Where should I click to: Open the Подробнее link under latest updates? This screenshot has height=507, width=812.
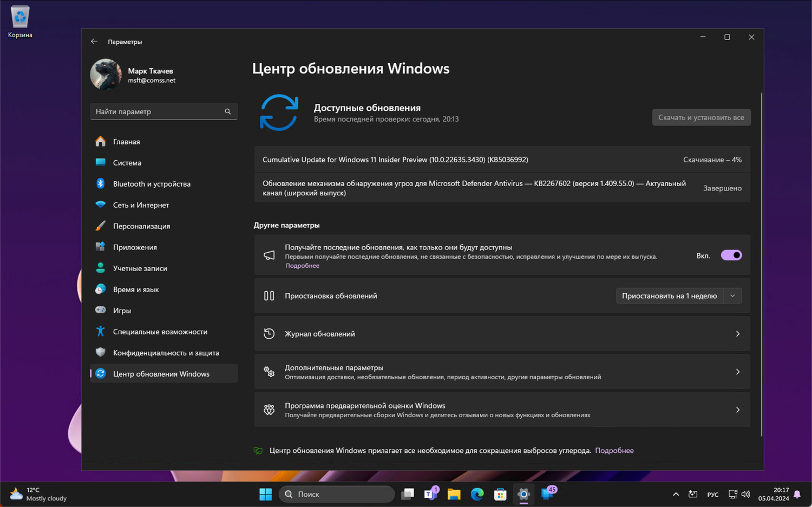point(302,266)
